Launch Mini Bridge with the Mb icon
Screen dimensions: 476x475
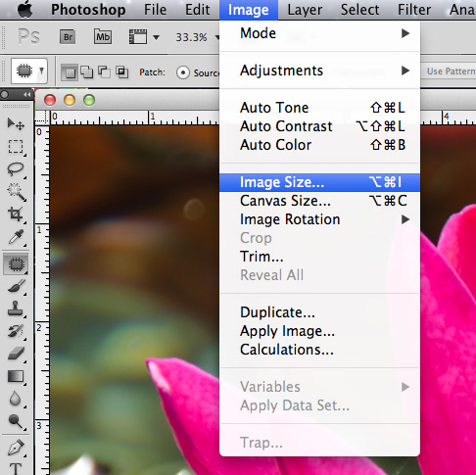point(103,36)
